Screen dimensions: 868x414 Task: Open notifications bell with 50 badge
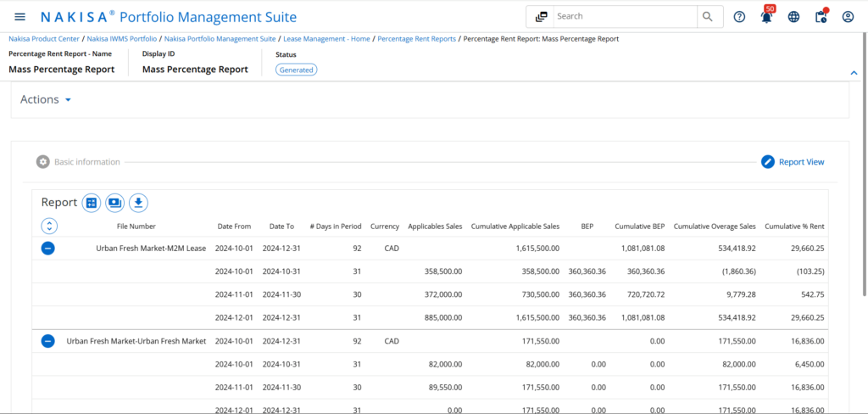click(766, 17)
